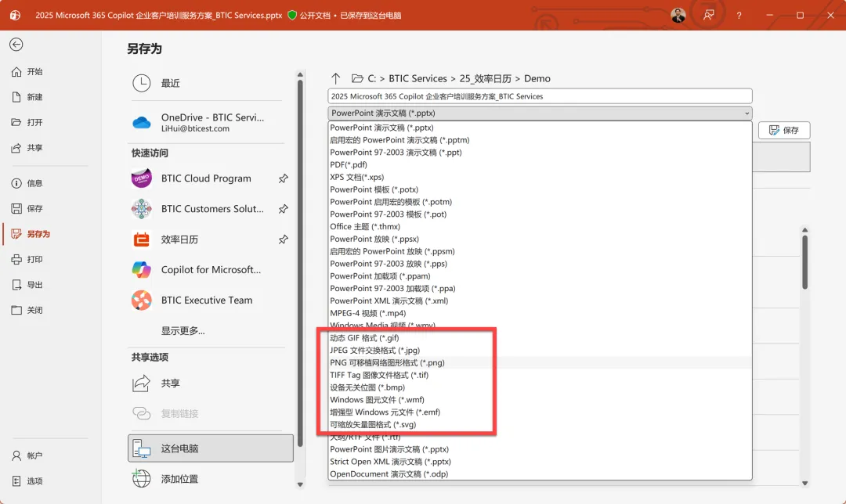Unpin 效率日历 pin icon
The height and width of the screenshot is (504, 846).
tap(284, 239)
